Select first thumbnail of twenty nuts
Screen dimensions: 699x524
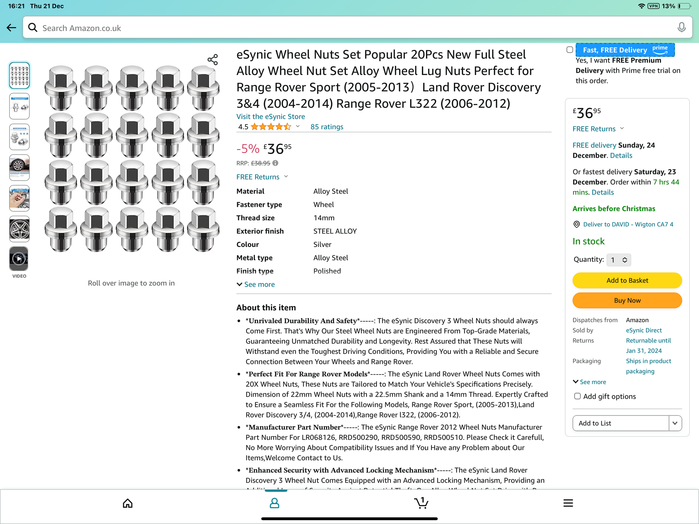click(x=19, y=75)
